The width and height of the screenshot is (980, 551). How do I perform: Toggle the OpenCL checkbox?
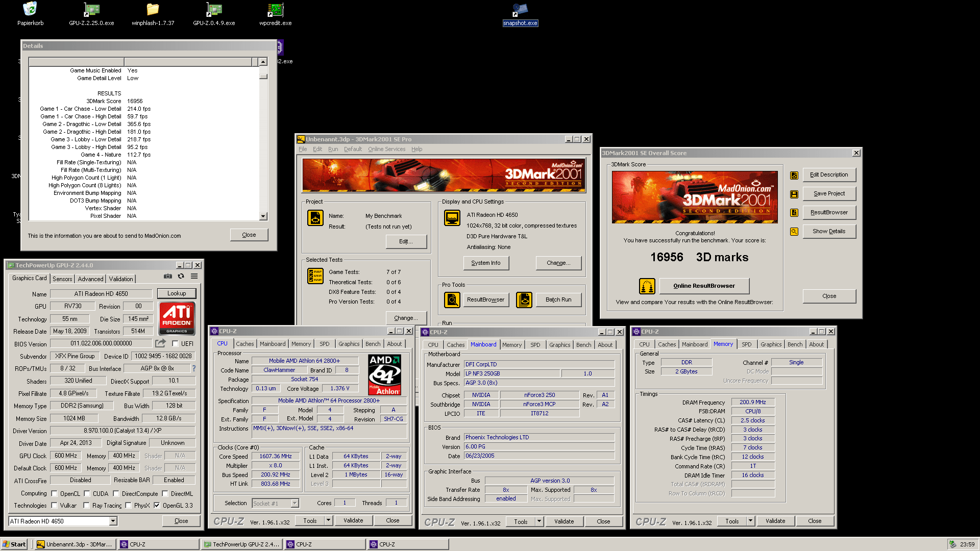[x=54, y=494]
